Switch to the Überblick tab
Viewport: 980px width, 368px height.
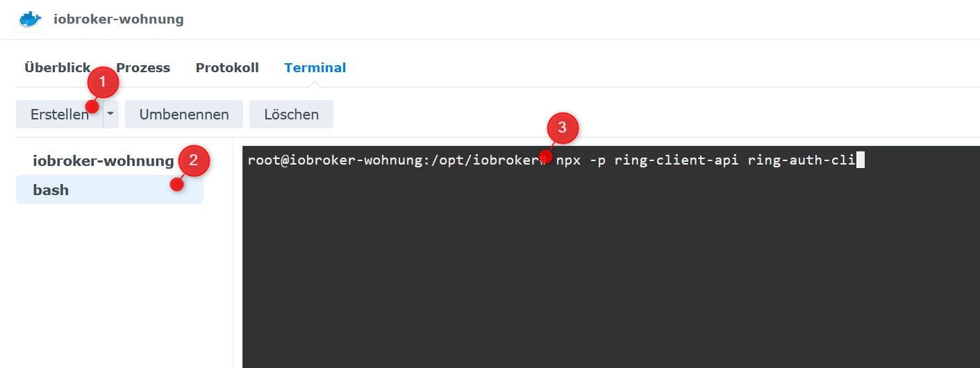[x=58, y=68]
